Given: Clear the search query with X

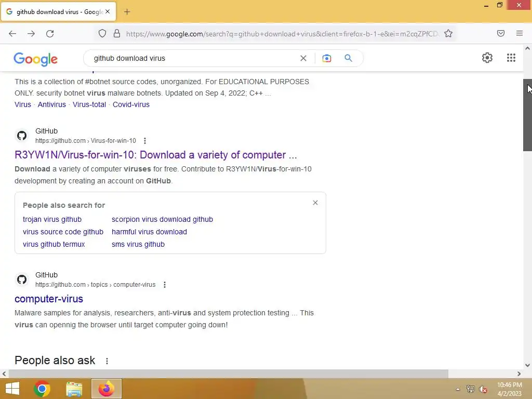Looking at the screenshot, I should coord(303,58).
